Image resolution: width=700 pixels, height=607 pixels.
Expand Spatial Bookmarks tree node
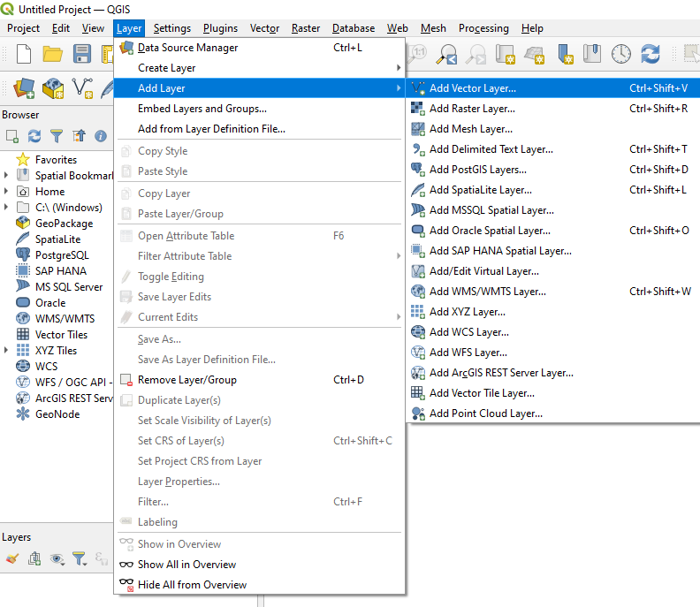[x=6, y=176]
